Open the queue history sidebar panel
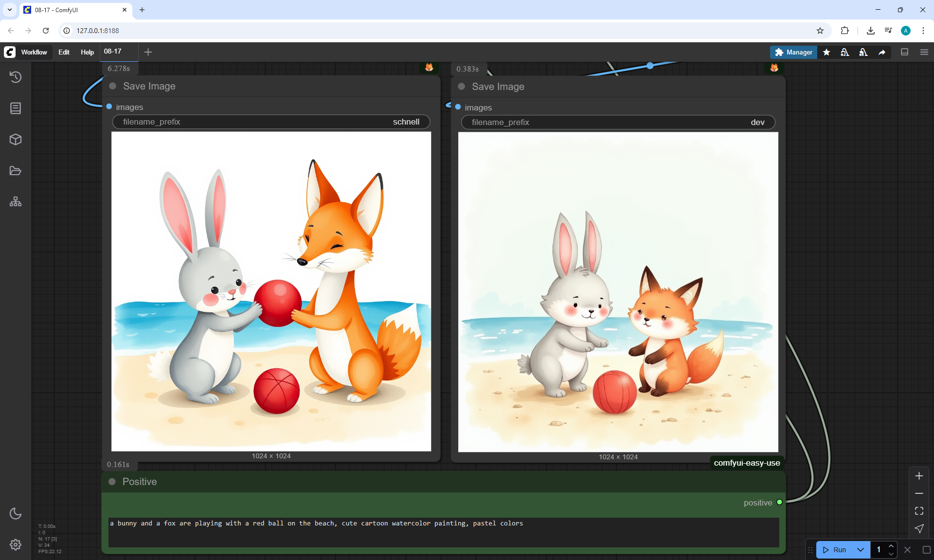934x560 pixels. (x=16, y=77)
